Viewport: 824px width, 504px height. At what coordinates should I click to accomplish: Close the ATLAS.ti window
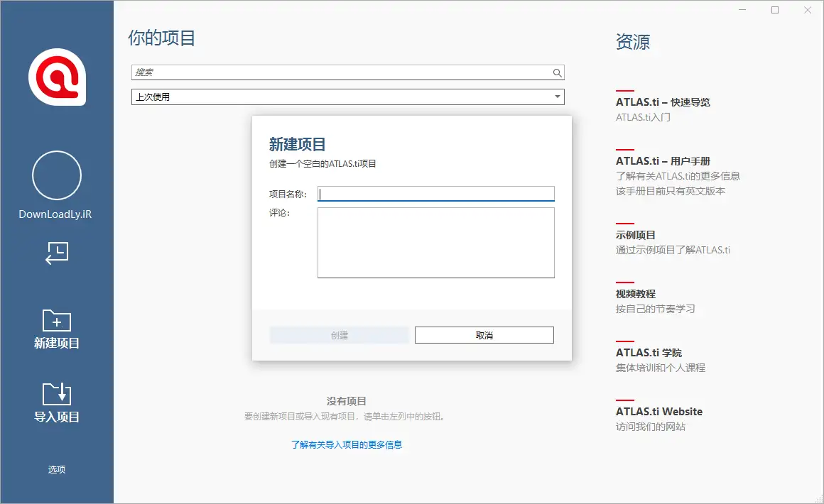coord(808,10)
